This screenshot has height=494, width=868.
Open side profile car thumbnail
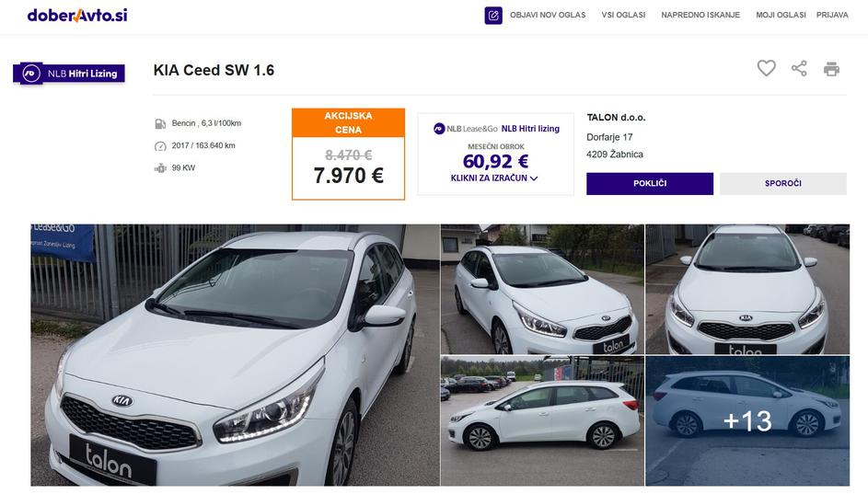(x=541, y=420)
